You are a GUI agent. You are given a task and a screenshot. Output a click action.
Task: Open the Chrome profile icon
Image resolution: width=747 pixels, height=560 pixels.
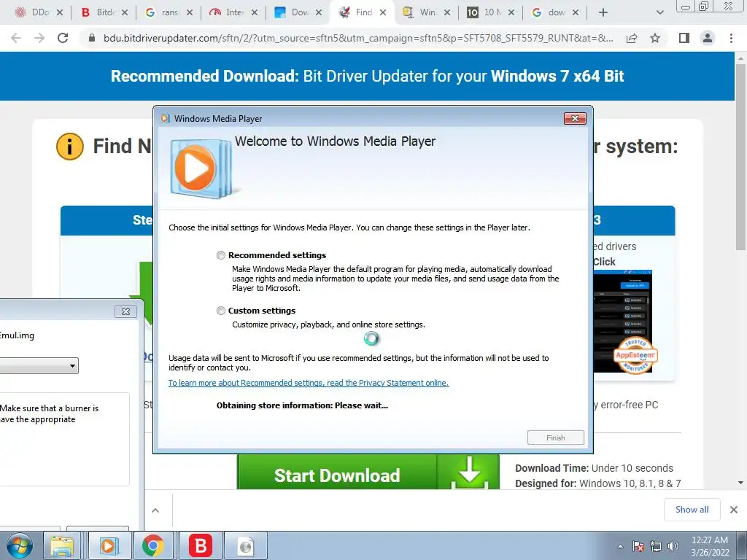point(708,38)
